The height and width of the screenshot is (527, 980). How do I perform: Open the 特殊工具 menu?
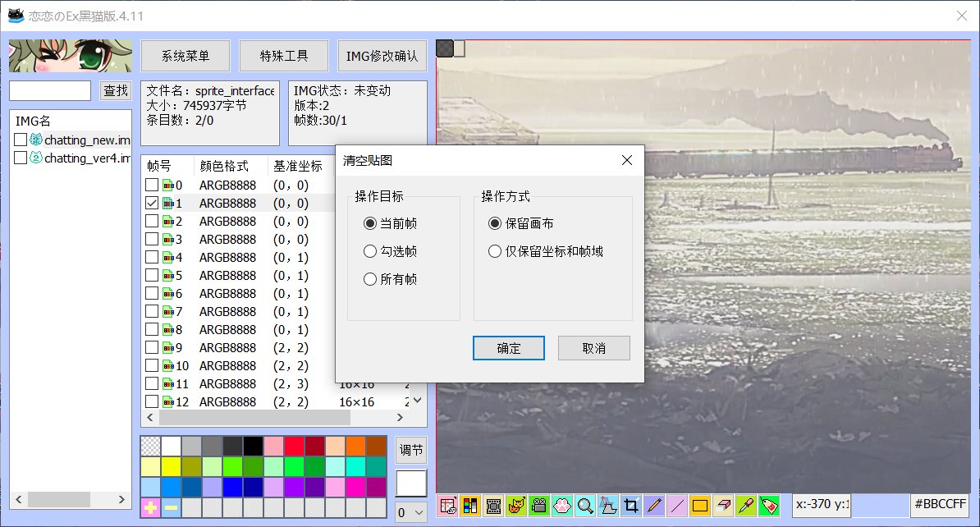pos(284,57)
